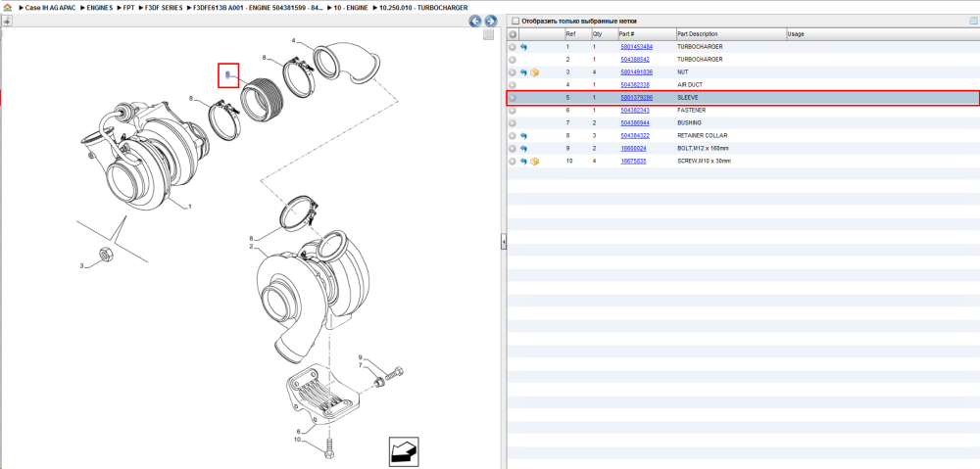Click the blue replacement arrow in SCREW row

tap(523, 162)
